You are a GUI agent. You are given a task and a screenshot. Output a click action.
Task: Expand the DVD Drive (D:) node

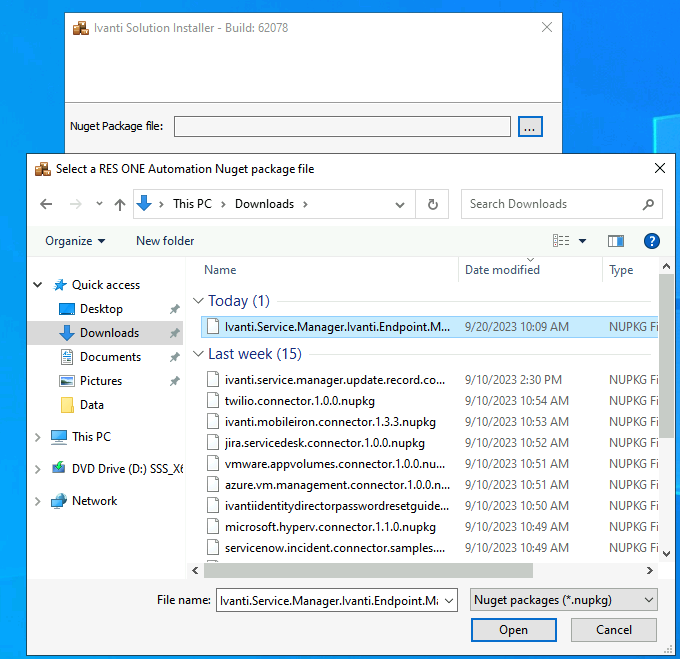(38, 469)
